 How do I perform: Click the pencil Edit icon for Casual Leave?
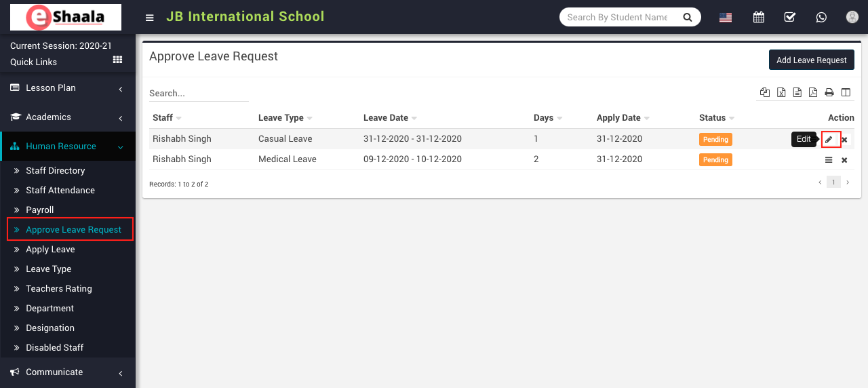(x=829, y=140)
